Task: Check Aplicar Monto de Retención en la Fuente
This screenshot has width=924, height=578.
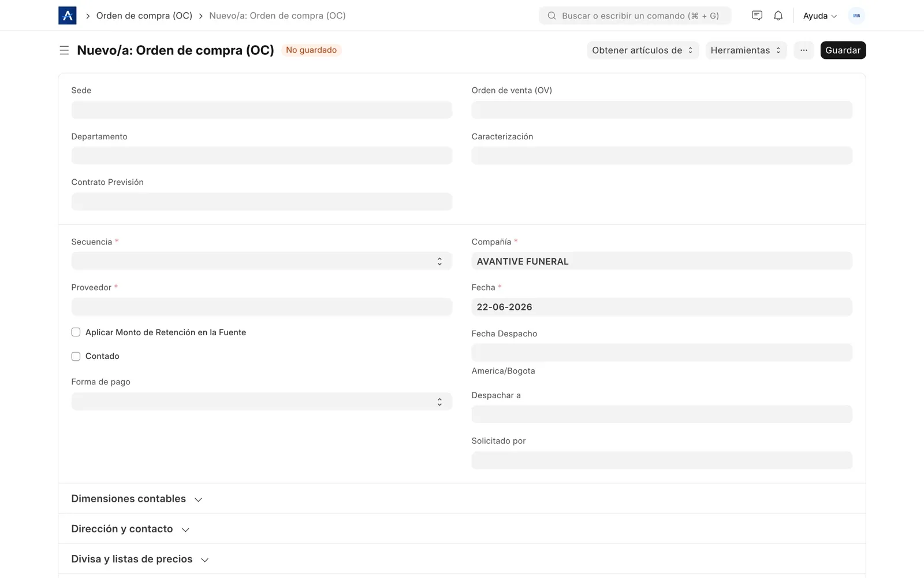Action: [76, 332]
